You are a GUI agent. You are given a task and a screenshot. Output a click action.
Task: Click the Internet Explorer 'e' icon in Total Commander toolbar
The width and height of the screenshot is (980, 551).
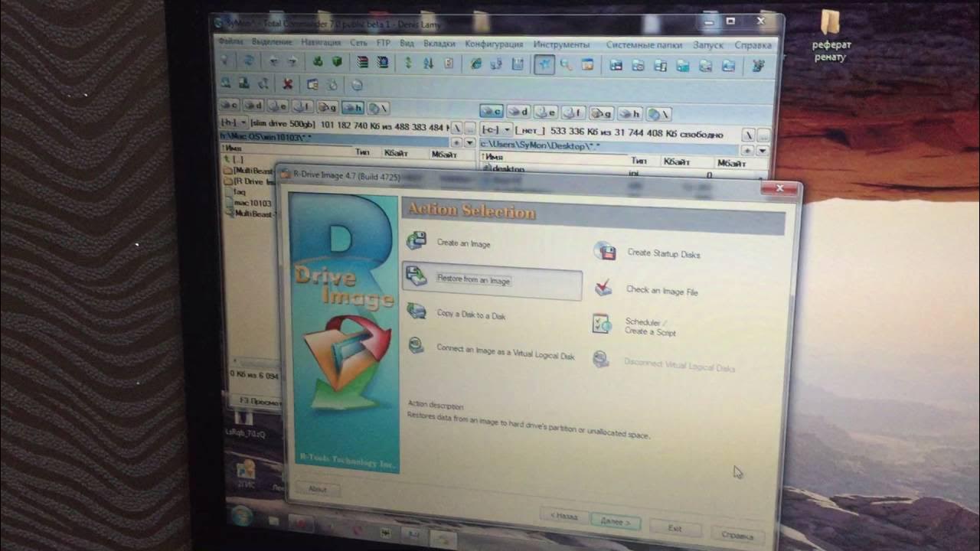pos(476,64)
